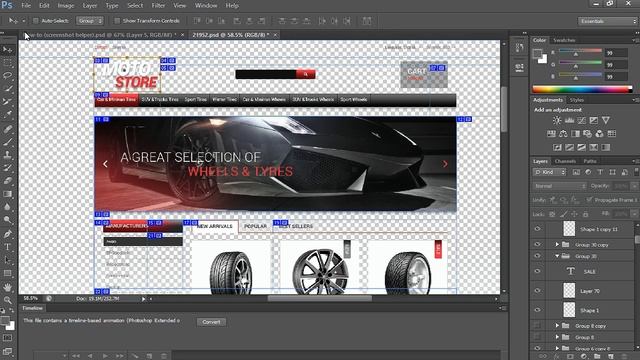Select the Clone Stamp tool
The image size is (640, 360).
tap(7, 155)
